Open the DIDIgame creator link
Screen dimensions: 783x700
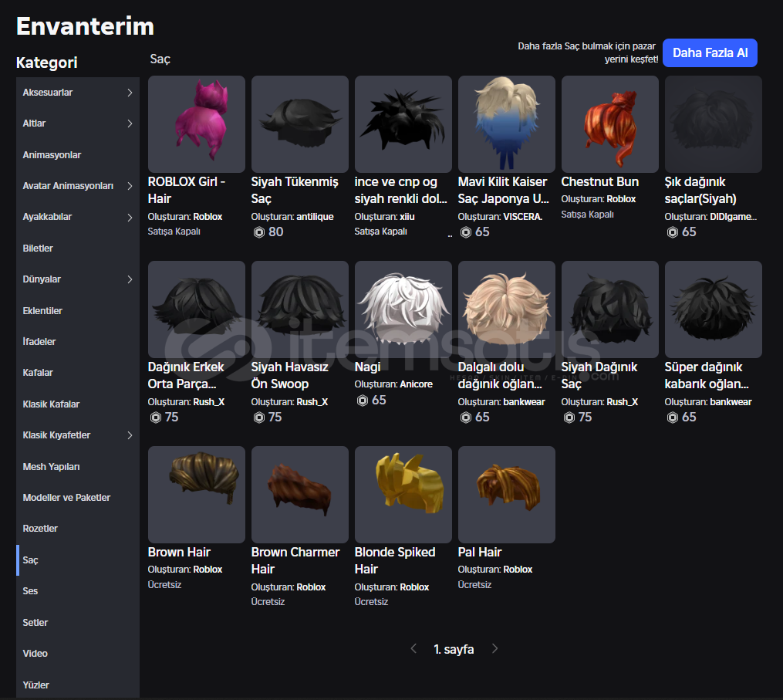tap(733, 217)
